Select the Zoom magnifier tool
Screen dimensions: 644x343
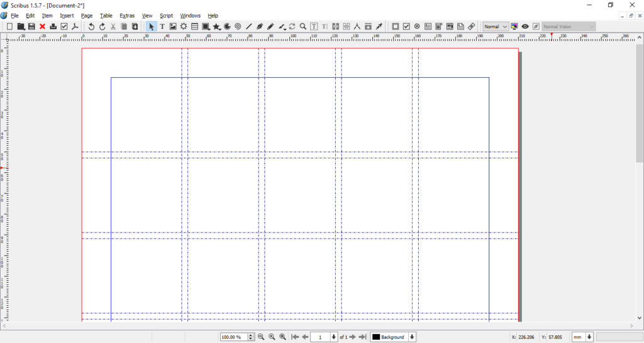(x=303, y=26)
